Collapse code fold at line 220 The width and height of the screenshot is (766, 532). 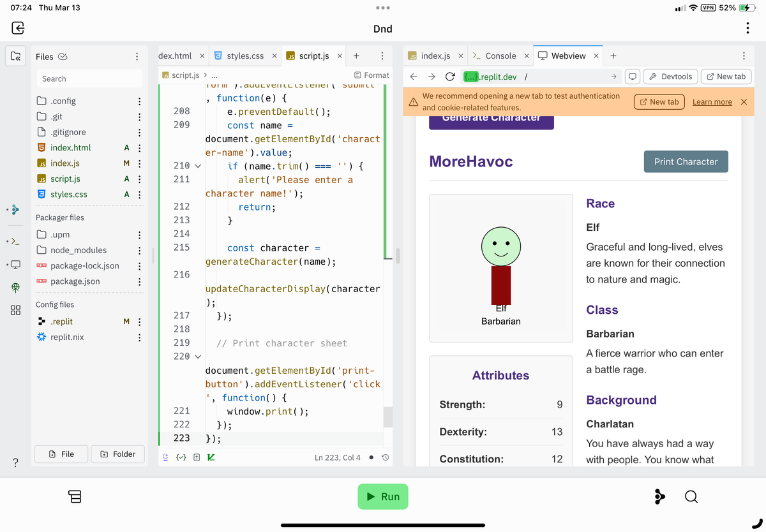(197, 357)
